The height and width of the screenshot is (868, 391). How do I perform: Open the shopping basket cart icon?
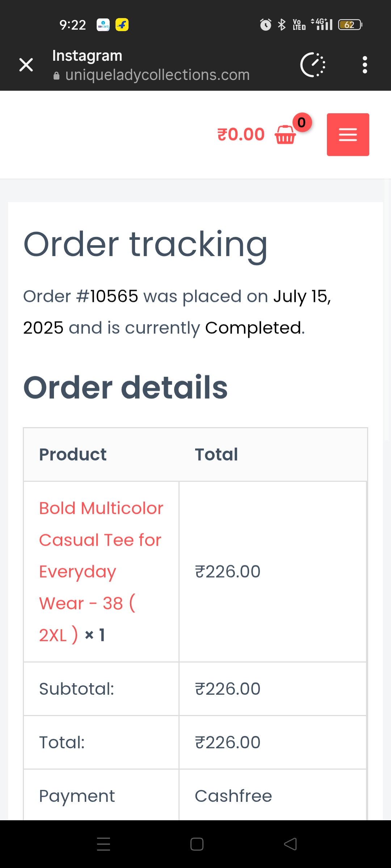[x=285, y=135]
